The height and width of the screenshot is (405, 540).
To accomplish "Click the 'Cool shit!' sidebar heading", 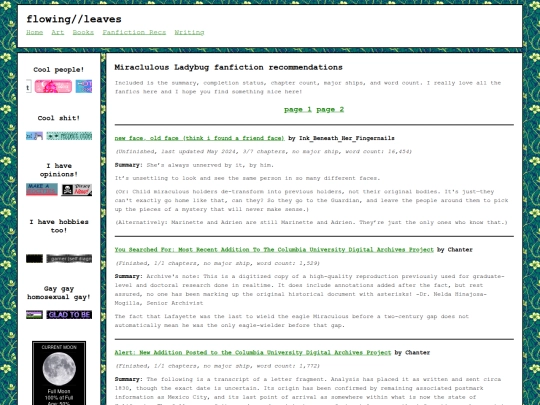I will click(x=59, y=118).
